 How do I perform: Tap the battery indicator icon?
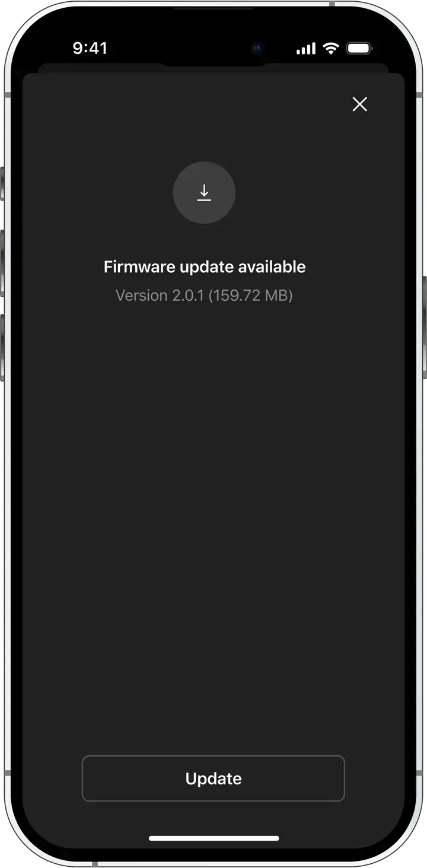pos(359,49)
